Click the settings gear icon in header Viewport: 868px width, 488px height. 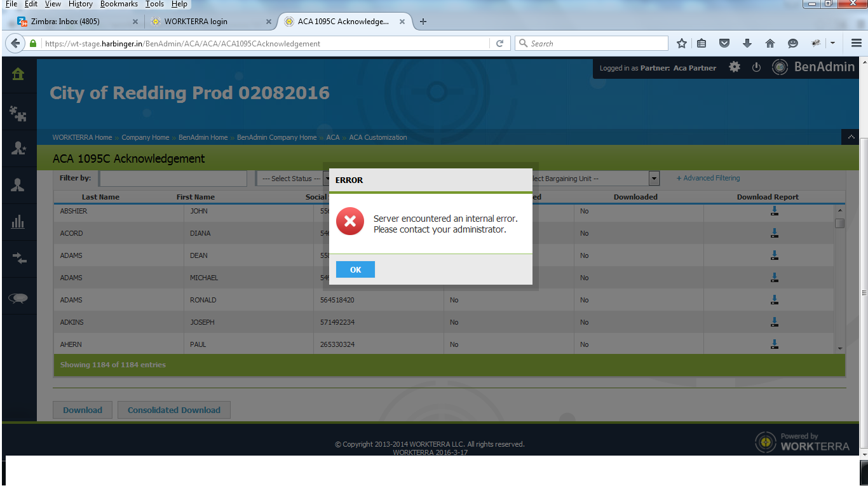pos(735,67)
